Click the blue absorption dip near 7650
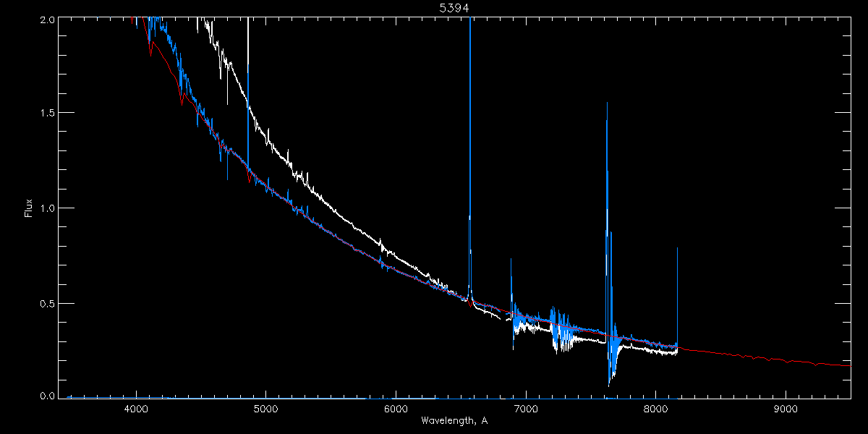 [612, 369]
